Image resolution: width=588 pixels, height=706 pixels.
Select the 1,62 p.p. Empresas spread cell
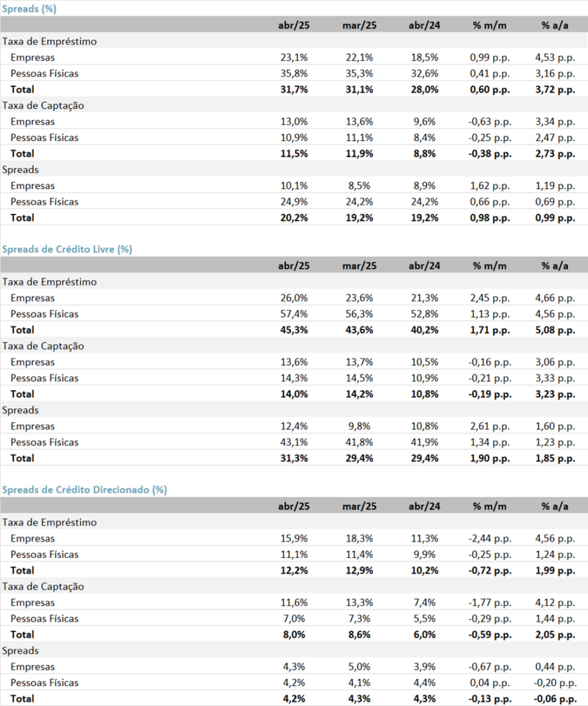point(490,185)
